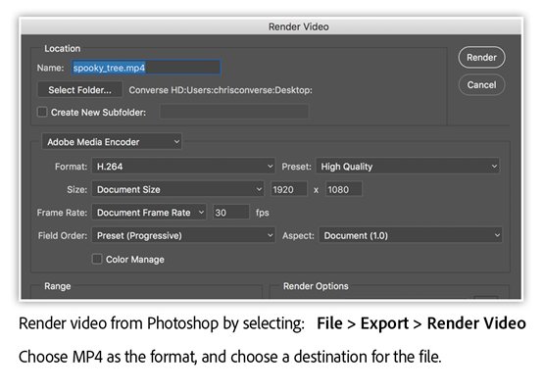Open the High Quality preset dropdown
The width and height of the screenshot is (543, 392).
pos(408,167)
